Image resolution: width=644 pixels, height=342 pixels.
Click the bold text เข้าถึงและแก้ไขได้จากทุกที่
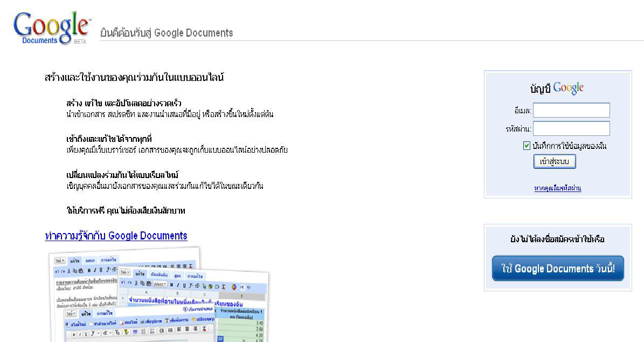(x=109, y=139)
